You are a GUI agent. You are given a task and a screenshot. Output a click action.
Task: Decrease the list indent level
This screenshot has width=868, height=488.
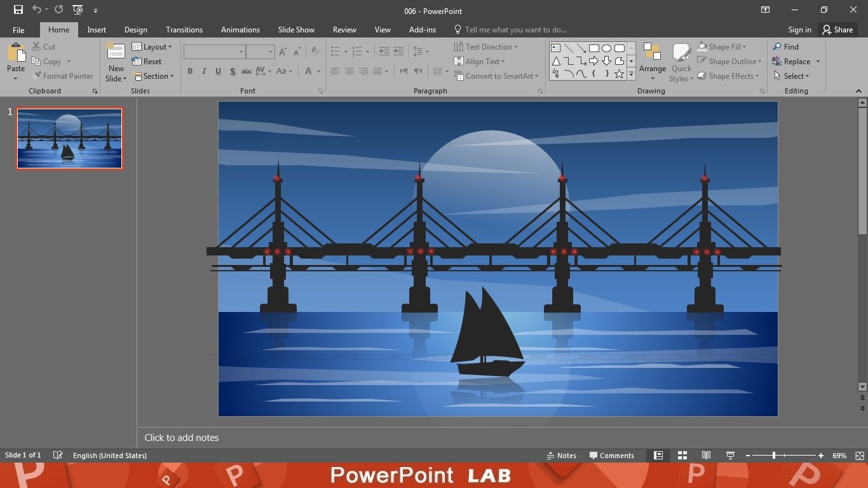coord(384,51)
